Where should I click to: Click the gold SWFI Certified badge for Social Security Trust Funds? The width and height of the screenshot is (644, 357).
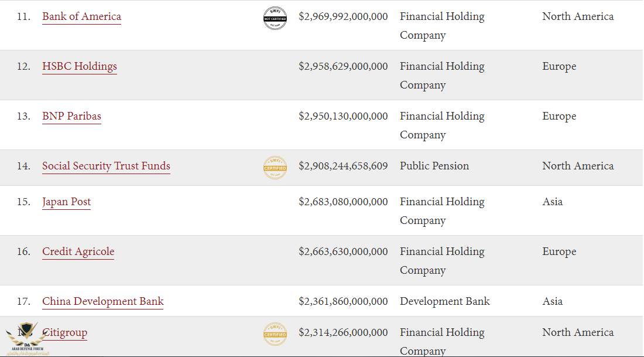(275, 168)
